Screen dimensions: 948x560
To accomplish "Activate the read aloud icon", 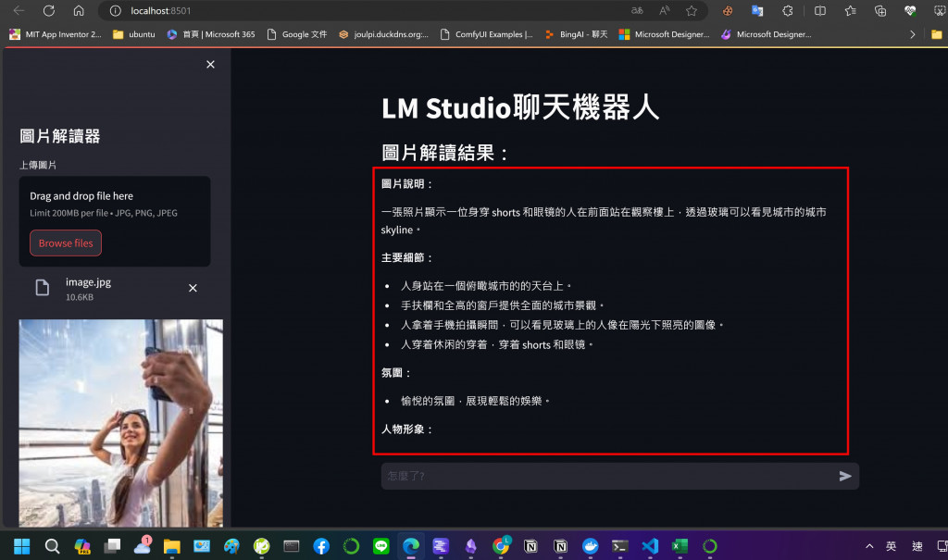I will [664, 10].
